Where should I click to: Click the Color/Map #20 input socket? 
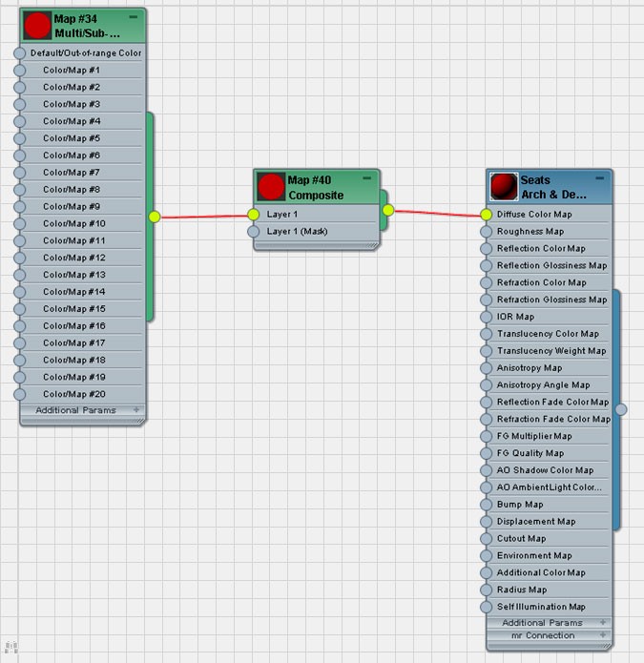pos(19,394)
